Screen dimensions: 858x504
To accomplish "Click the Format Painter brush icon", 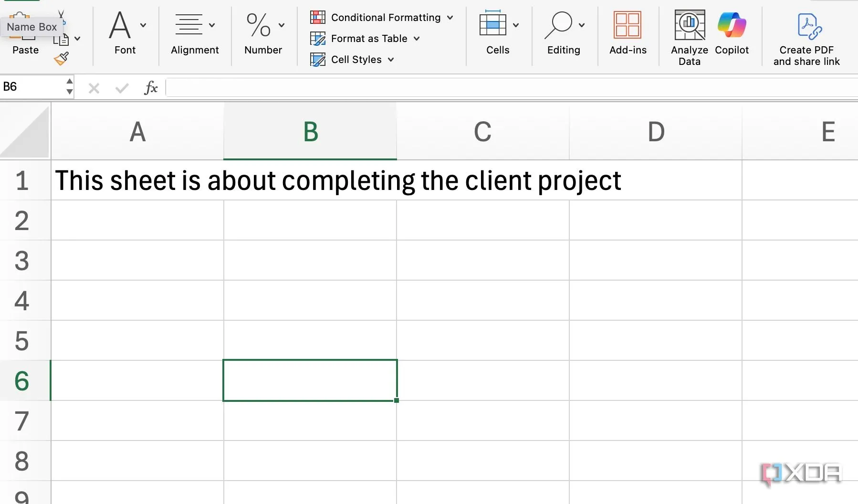I will coord(61,59).
